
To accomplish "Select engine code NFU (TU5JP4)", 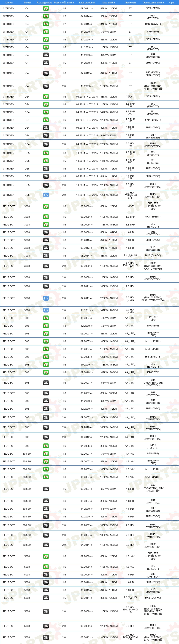I will tap(153, 446).
